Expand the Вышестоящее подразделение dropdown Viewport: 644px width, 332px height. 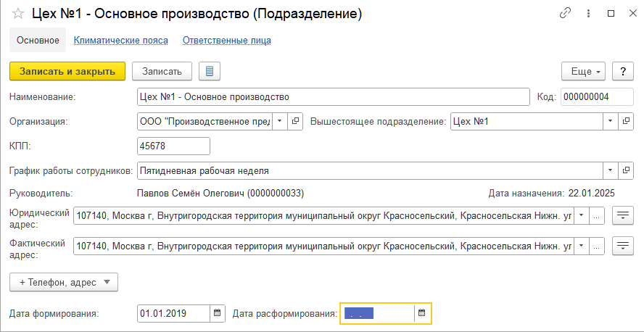click(x=611, y=122)
